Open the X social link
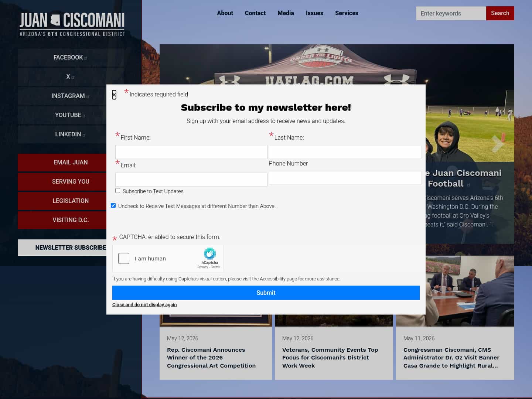This screenshot has height=399, width=532. pyautogui.click(x=70, y=76)
